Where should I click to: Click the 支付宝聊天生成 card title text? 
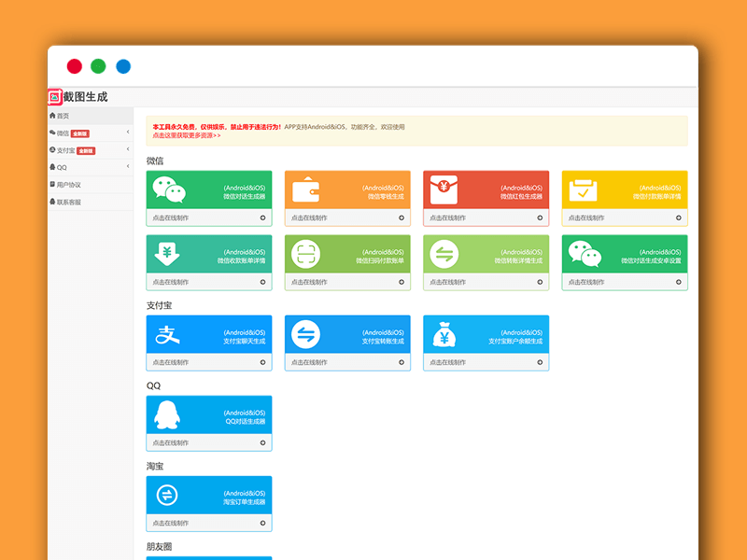click(x=245, y=342)
